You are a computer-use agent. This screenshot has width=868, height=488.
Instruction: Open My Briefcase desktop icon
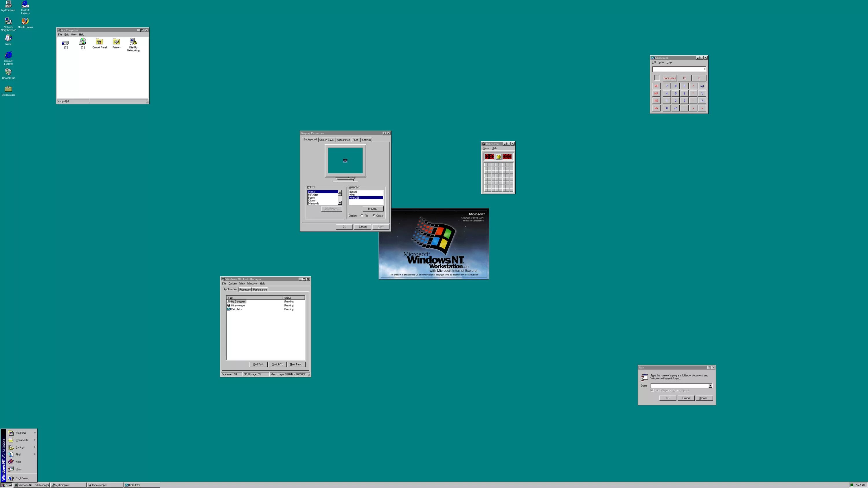(8, 89)
